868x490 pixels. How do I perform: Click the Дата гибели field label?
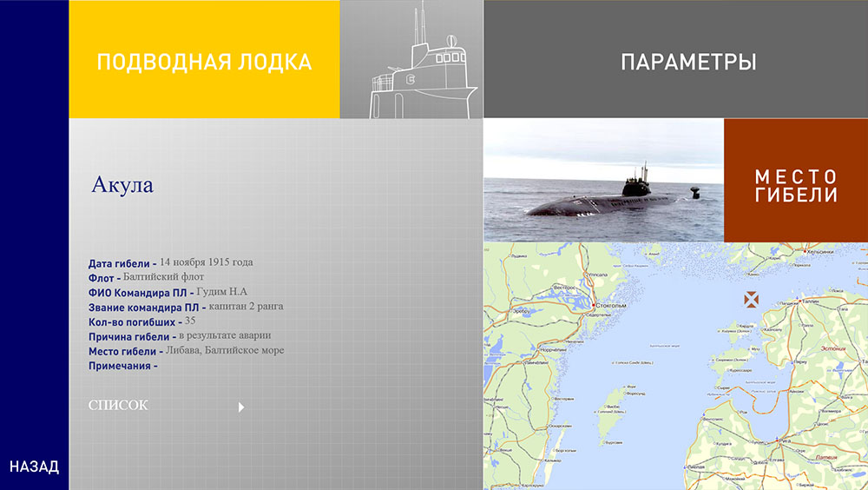(122, 262)
